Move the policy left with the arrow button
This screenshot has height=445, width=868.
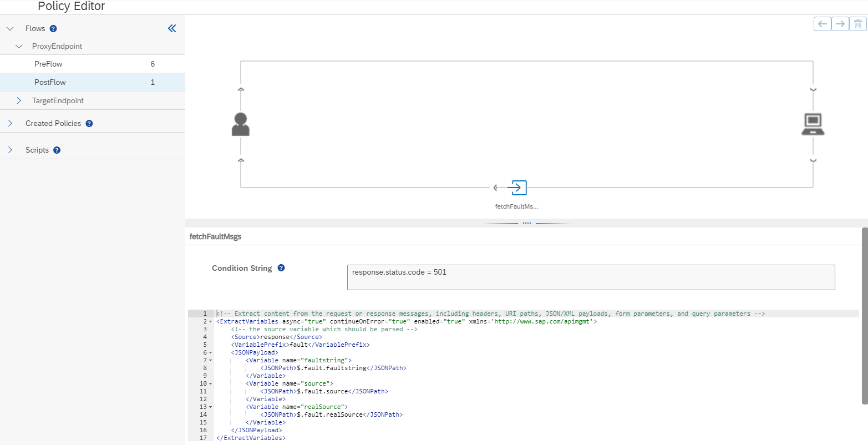tap(823, 24)
